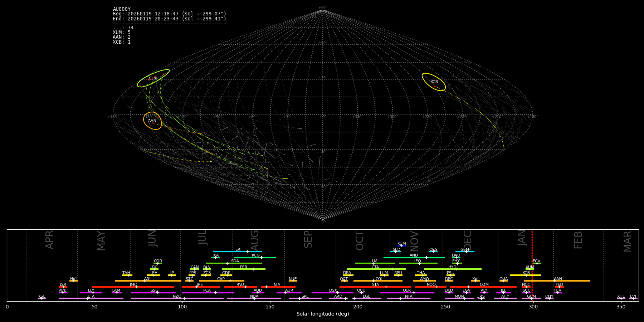The height and width of the screenshot is (322, 644).
Task: Click the DEC month label
Action: tap(468, 240)
